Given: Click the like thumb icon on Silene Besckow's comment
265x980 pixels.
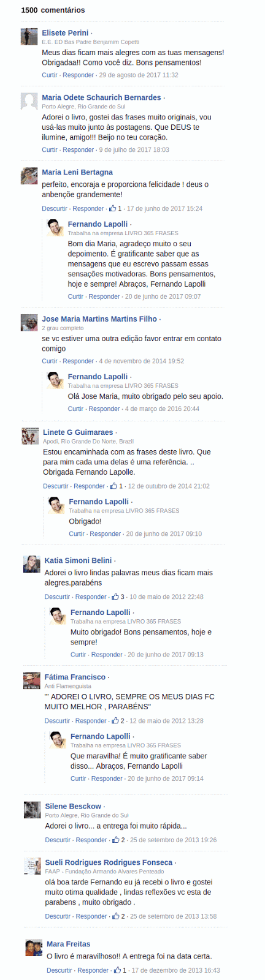Looking at the screenshot, I should (116, 840).
